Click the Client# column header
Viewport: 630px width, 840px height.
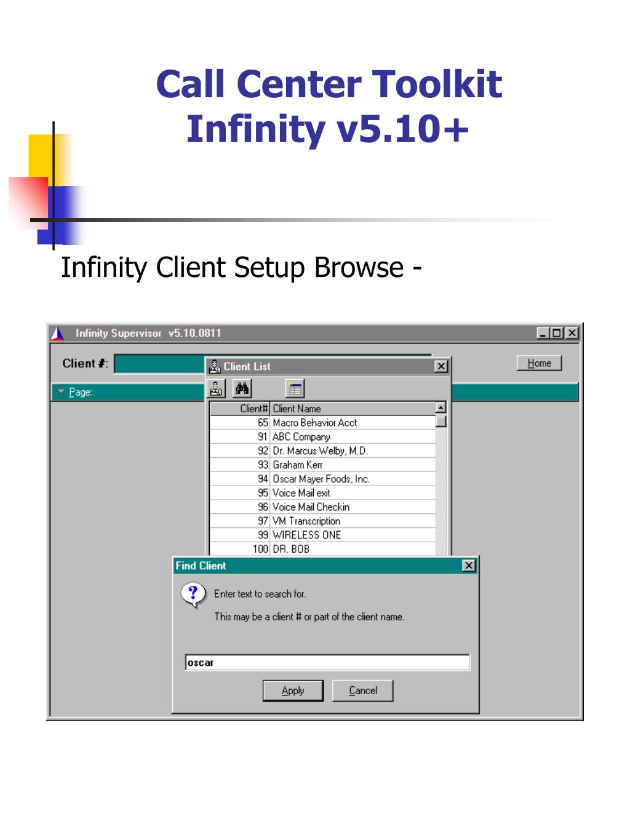[240, 409]
